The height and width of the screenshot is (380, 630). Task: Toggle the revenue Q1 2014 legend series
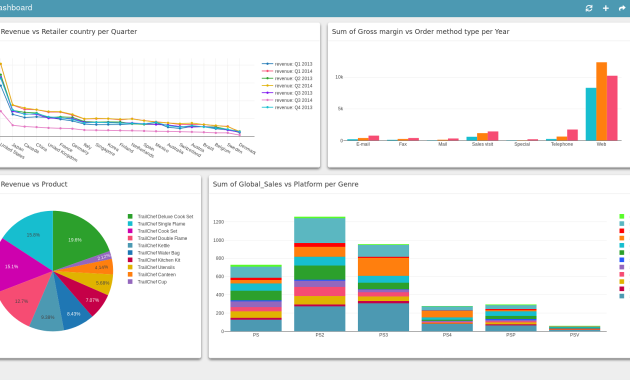287,71
